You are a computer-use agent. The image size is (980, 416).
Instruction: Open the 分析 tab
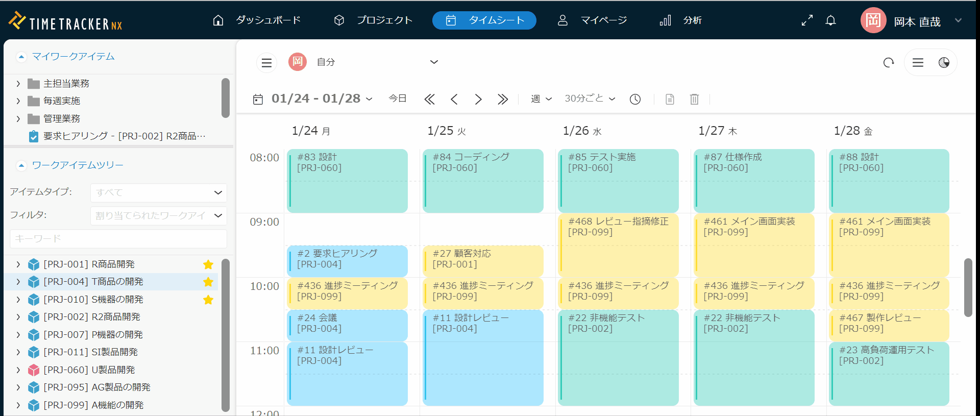[681, 20]
